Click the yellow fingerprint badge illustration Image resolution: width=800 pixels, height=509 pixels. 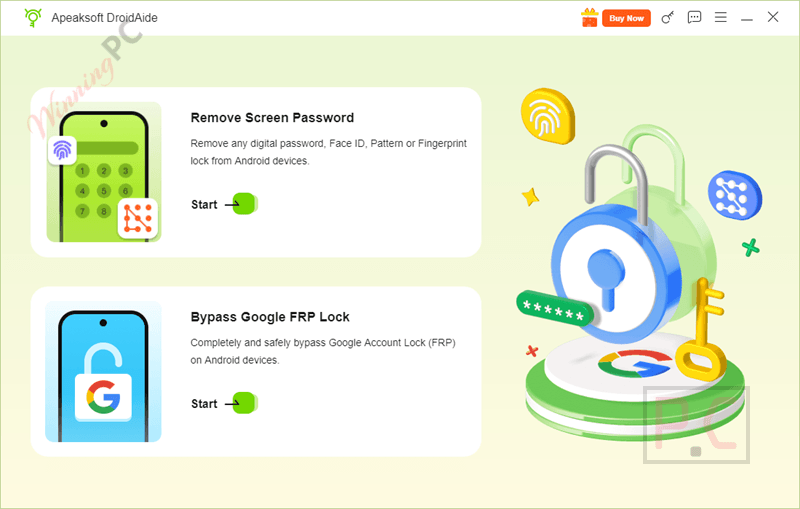[548, 116]
